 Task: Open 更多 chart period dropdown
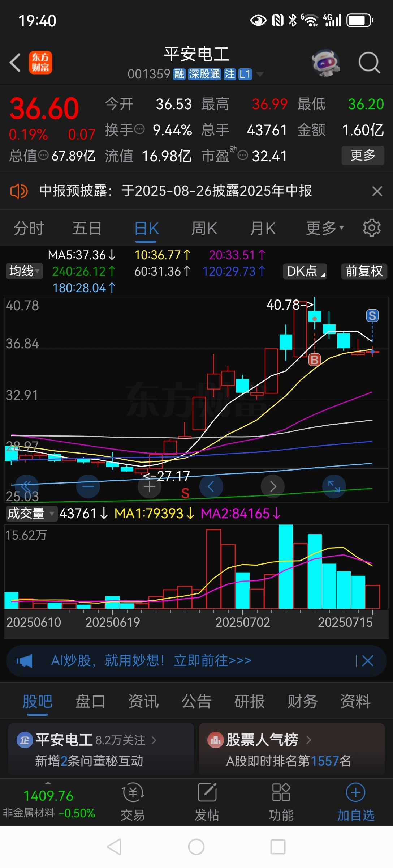(325, 228)
